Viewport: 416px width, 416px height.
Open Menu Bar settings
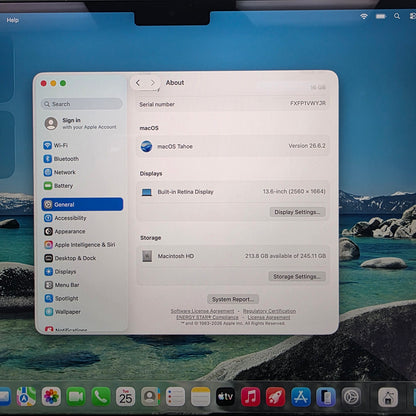point(62,285)
